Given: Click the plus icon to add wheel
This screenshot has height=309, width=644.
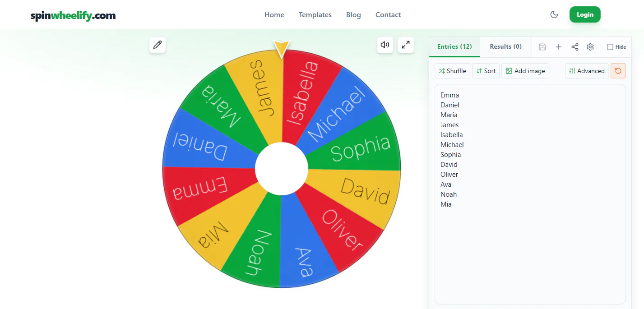Looking at the screenshot, I should coord(559,47).
